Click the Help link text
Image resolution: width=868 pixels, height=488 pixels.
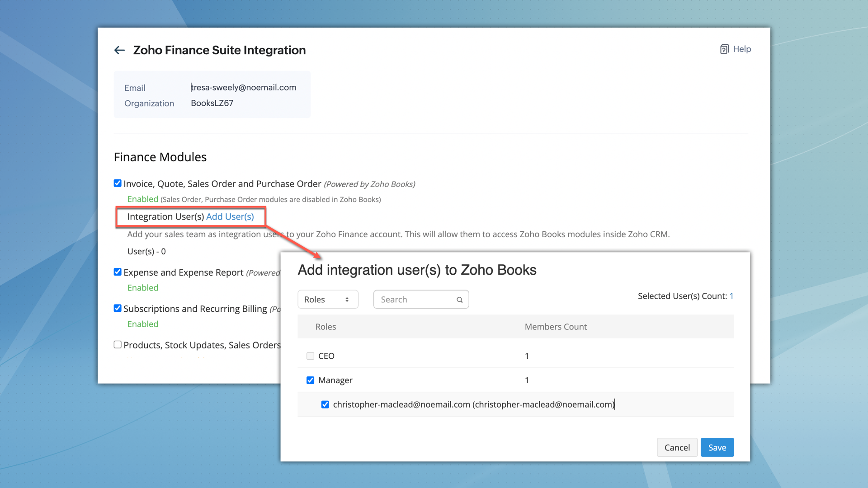pos(742,49)
